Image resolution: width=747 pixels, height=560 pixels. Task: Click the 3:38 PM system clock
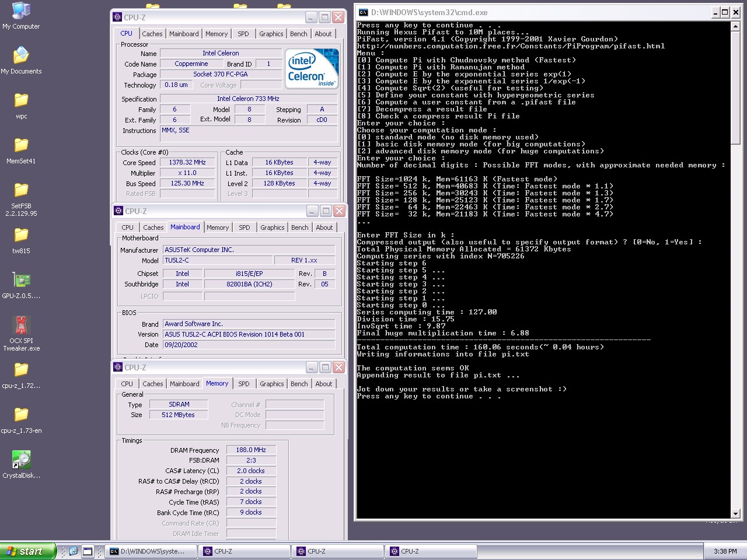click(x=725, y=551)
